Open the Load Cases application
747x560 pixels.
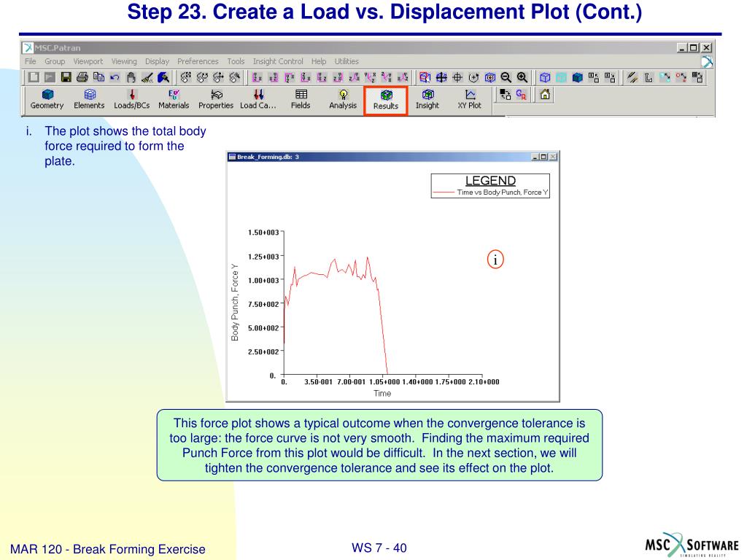tap(258, 99)
